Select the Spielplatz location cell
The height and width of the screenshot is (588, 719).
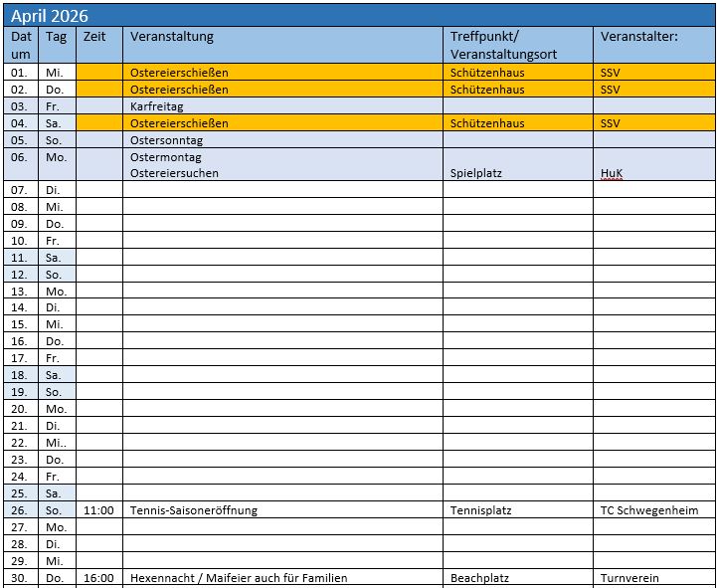coord(476,173)
